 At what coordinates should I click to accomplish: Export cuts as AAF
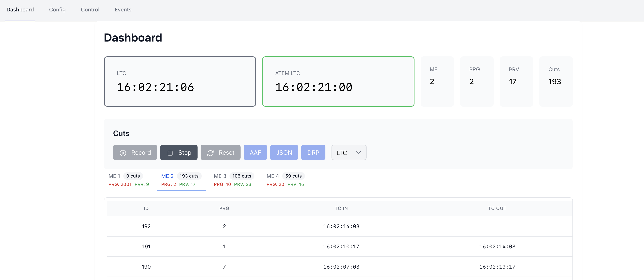255,153
